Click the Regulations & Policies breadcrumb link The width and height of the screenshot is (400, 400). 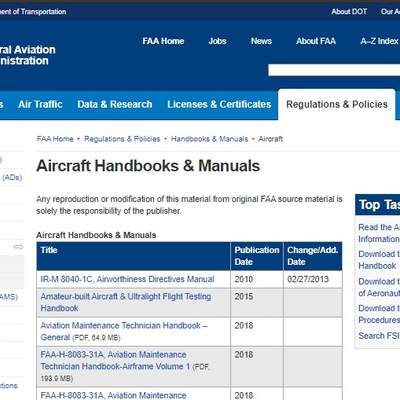(122, 139)
